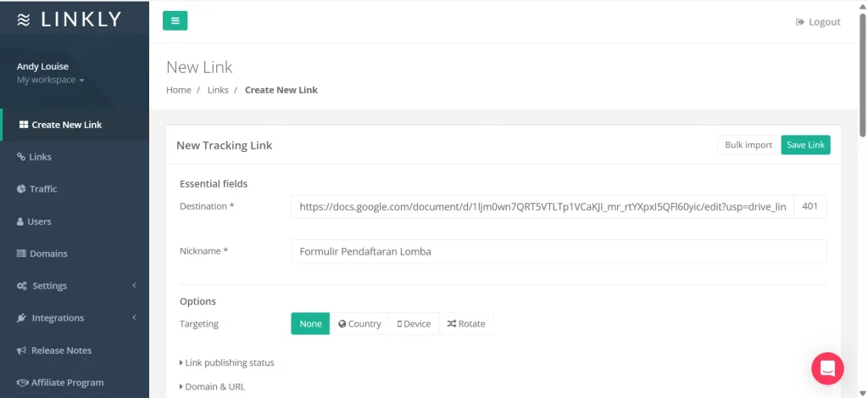Click the 401 character counter badge
The height and width of the screenshot is (398, 868).
click(x=810, y=207)
